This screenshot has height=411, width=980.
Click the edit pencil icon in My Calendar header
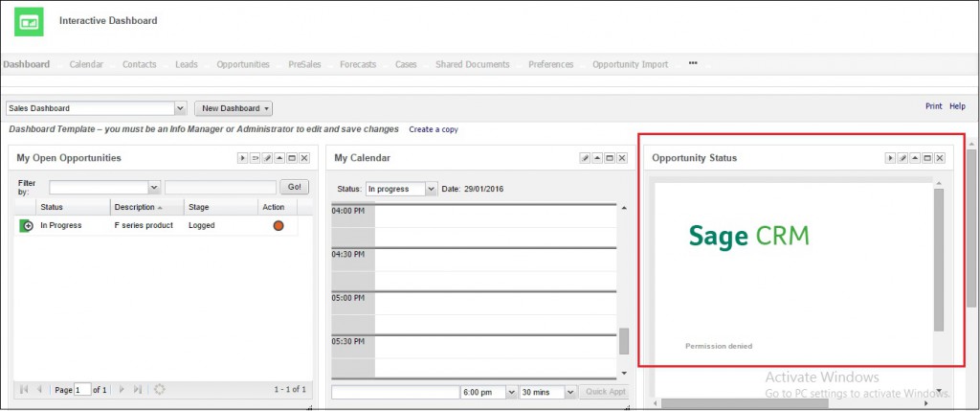coord(585,158)
